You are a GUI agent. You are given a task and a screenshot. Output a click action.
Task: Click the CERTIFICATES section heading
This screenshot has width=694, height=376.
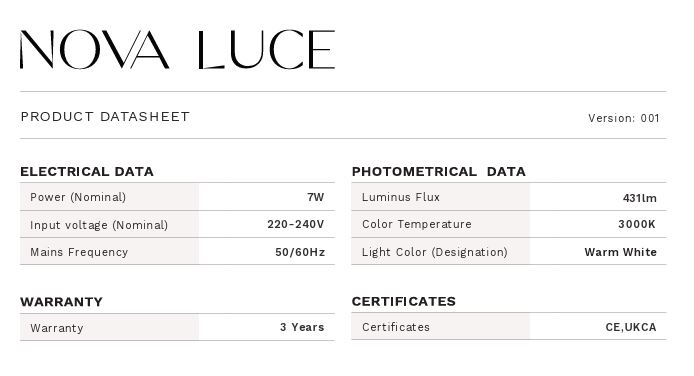tap(404, 302)
